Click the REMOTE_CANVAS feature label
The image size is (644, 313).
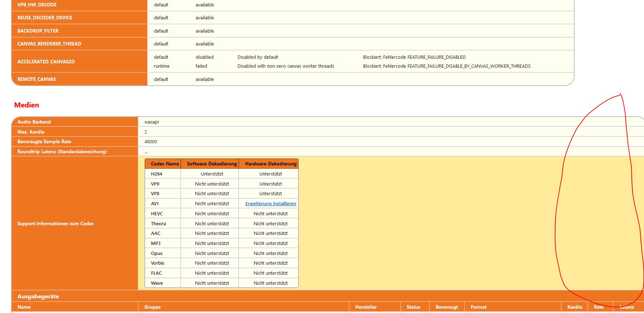tap(36, 80)
